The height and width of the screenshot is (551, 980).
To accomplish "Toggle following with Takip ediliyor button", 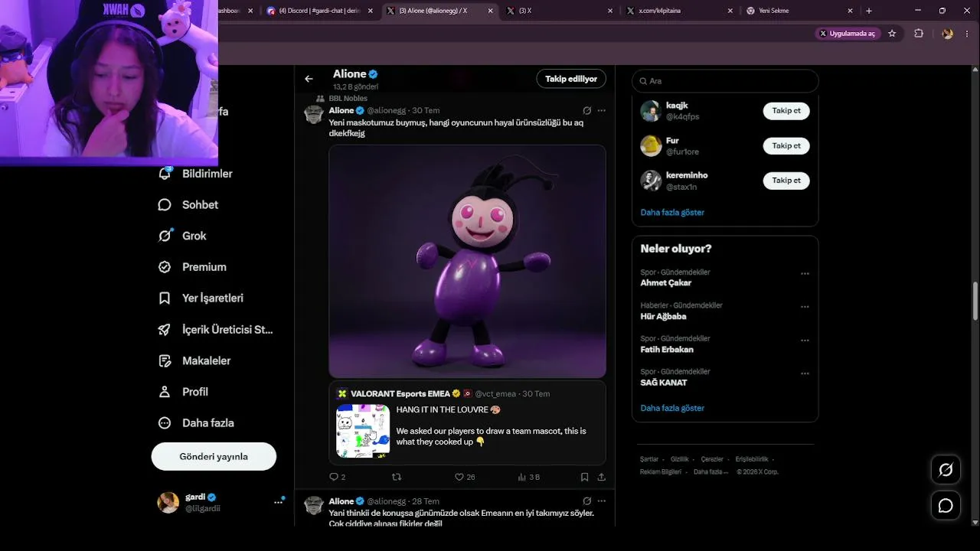I will tap(571, 79).
